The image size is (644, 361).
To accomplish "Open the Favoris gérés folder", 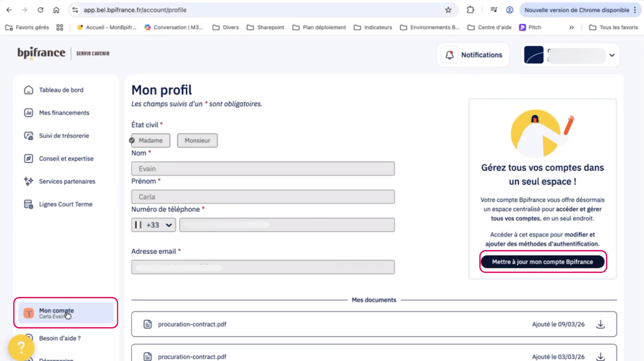I will pos(27,27).
